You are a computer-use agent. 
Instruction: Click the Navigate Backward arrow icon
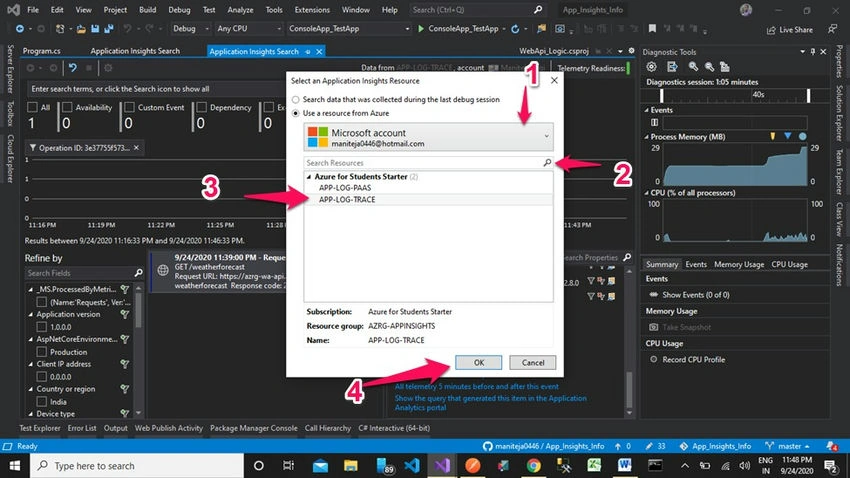point(20,29)
